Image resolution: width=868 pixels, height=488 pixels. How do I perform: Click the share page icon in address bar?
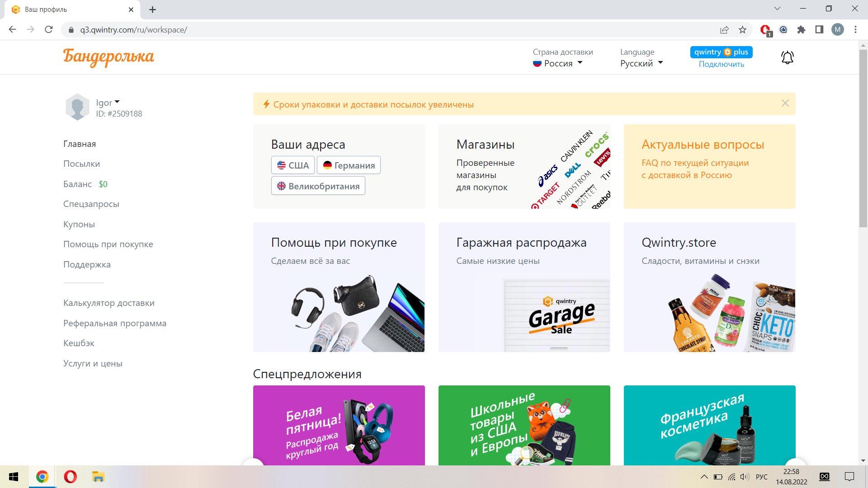coord(724,30)
